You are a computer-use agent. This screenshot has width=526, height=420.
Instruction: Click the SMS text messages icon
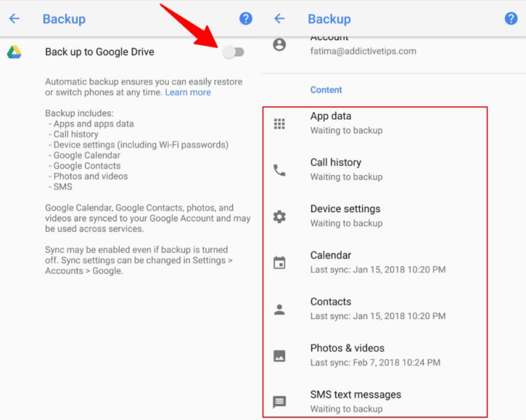click(x=279, y=402)
